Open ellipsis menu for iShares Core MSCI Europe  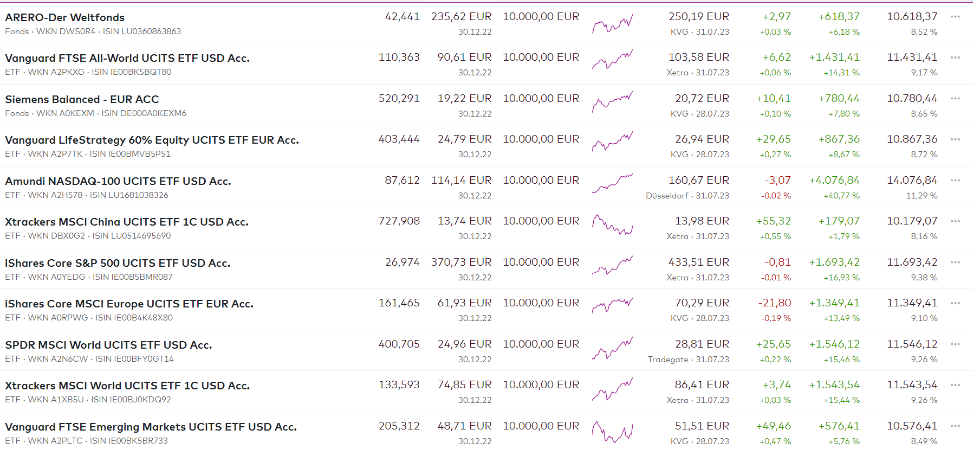click(x=955, y=303)
